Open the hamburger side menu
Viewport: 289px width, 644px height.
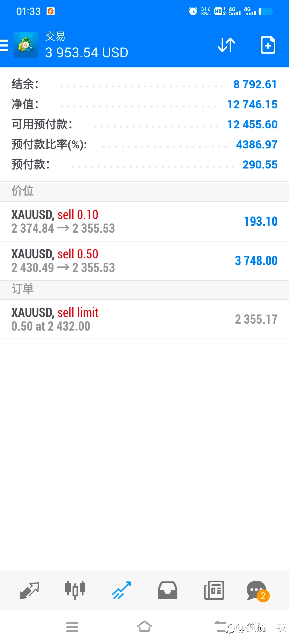point(4,45)
